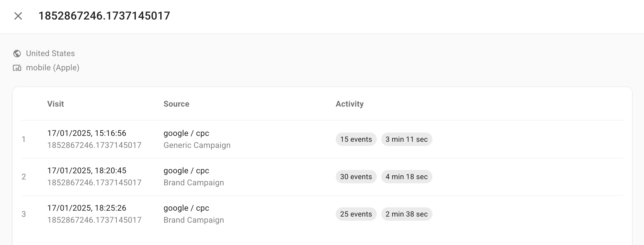
Task: Click the 2 min 38 sec badge
Action: (x=406, y=214)
